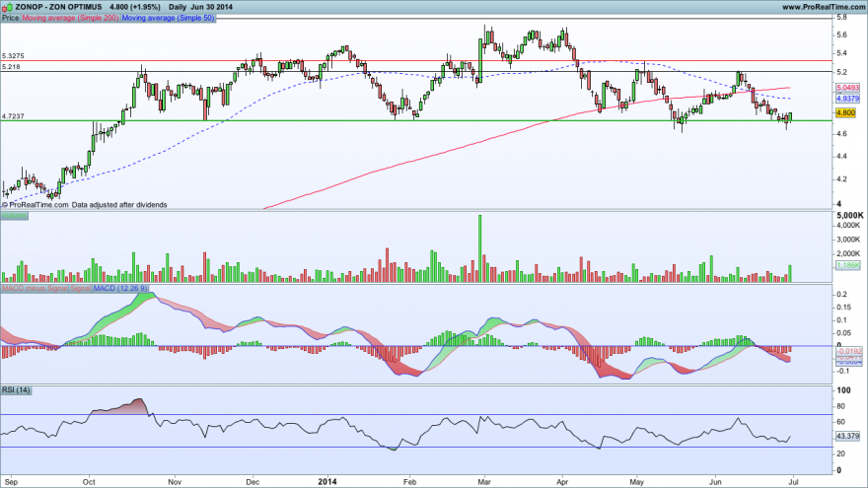868x488 pixels.
Task: Click the Feb label on time axis
Action: [409, 482]
